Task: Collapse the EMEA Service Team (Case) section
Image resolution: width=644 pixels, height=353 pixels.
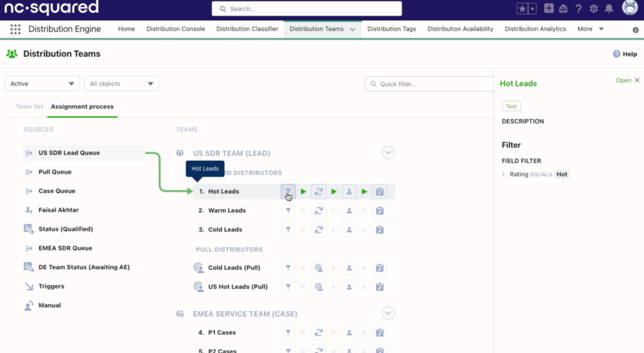Action: tap(388, 313)
